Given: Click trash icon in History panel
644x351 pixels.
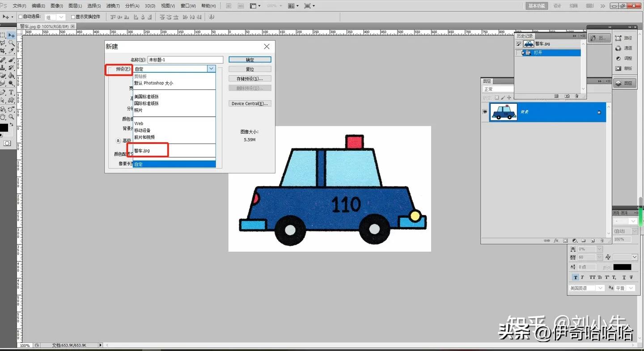Looking at the screenshot, I should pyautogui.click(x=576, y=96).
